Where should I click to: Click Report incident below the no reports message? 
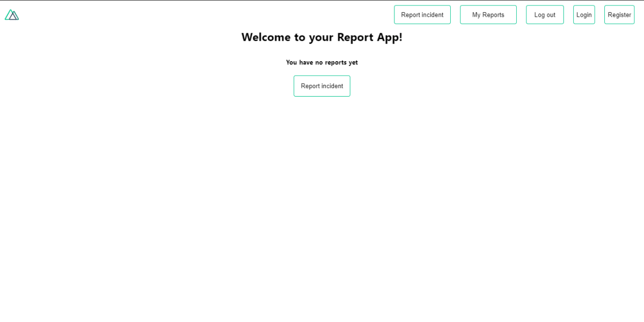click(322, 86)
